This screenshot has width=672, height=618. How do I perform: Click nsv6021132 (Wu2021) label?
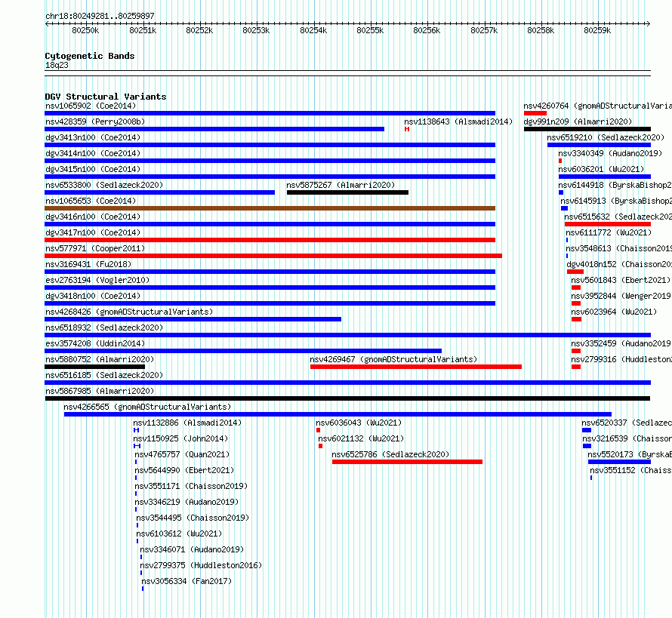pyautogui.click(x=361, y=438)
